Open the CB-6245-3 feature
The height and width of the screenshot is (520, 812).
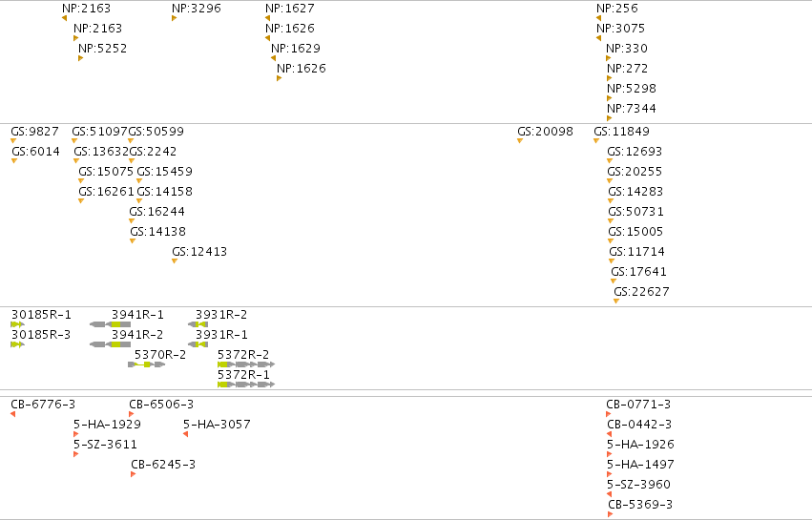133,474
